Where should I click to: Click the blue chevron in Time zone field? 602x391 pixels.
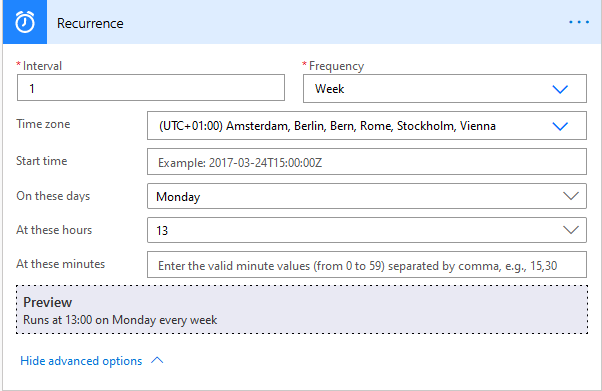(560, 126)
